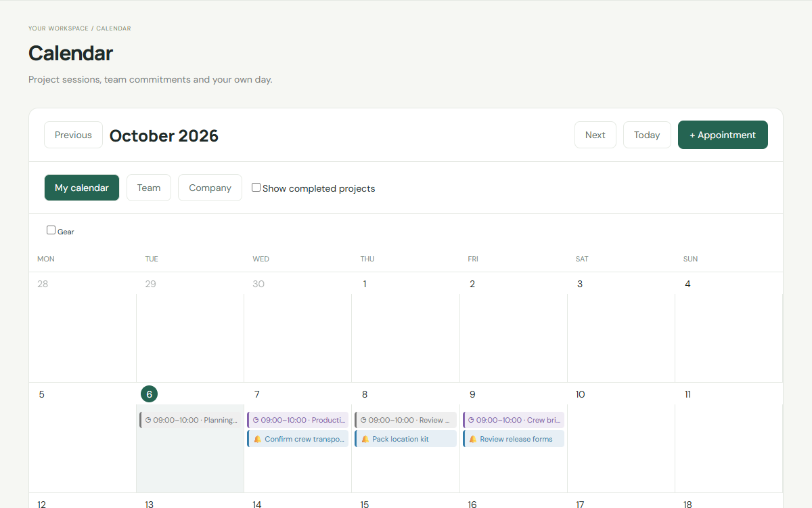
Task: Select day 10 in the calendar
Action: [x=580, y=394]
